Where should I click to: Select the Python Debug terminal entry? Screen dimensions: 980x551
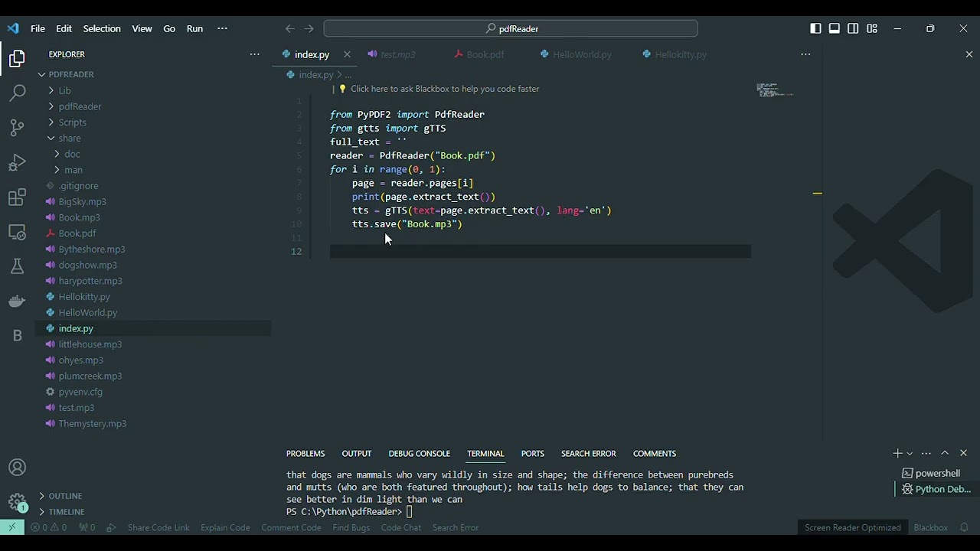click(936, 489)
